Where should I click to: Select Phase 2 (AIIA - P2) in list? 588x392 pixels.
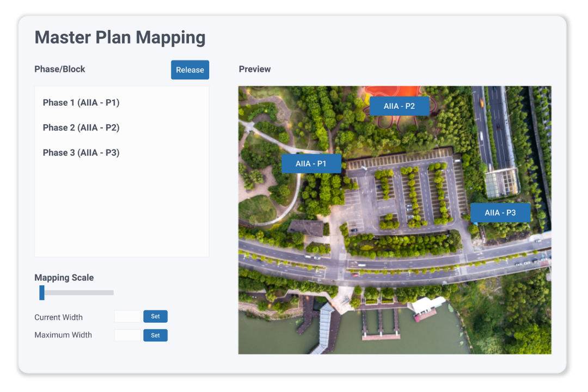pos(81,127)
